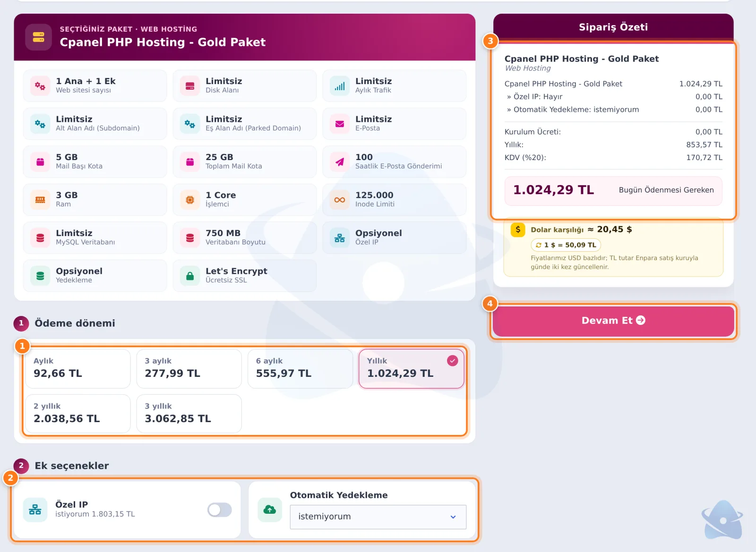The height and width of the screenshot is (552, 756).
Task: Click the Veritabanı Boyutu database icon
Action: click(190, 238)
